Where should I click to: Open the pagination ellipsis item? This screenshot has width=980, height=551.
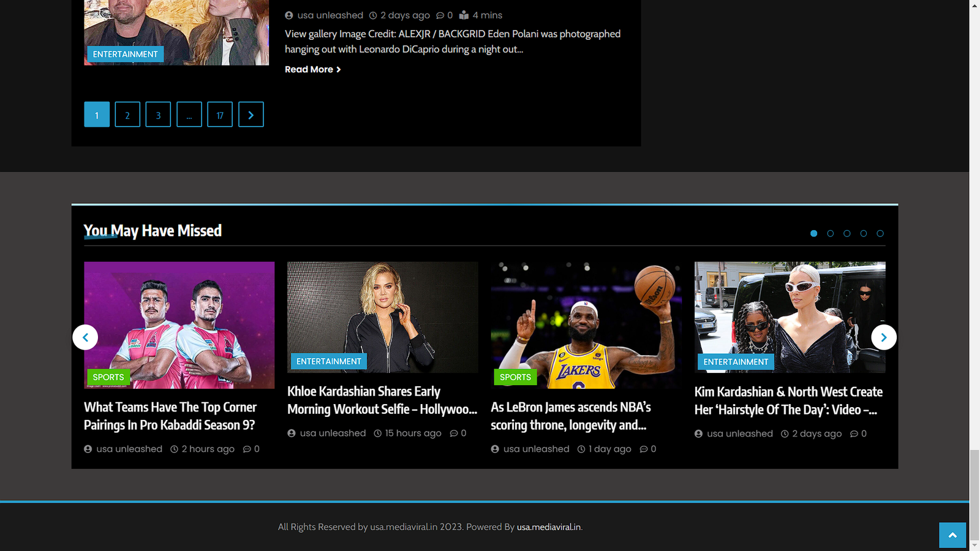(x=189, y=114)
